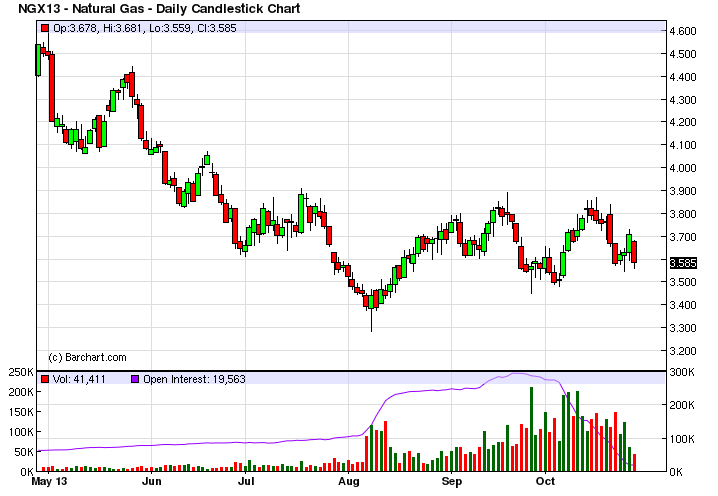The width and height of the screenshot is (718, 496).
Task: Click the May 13 date axis label
Action: click(49, 481)
